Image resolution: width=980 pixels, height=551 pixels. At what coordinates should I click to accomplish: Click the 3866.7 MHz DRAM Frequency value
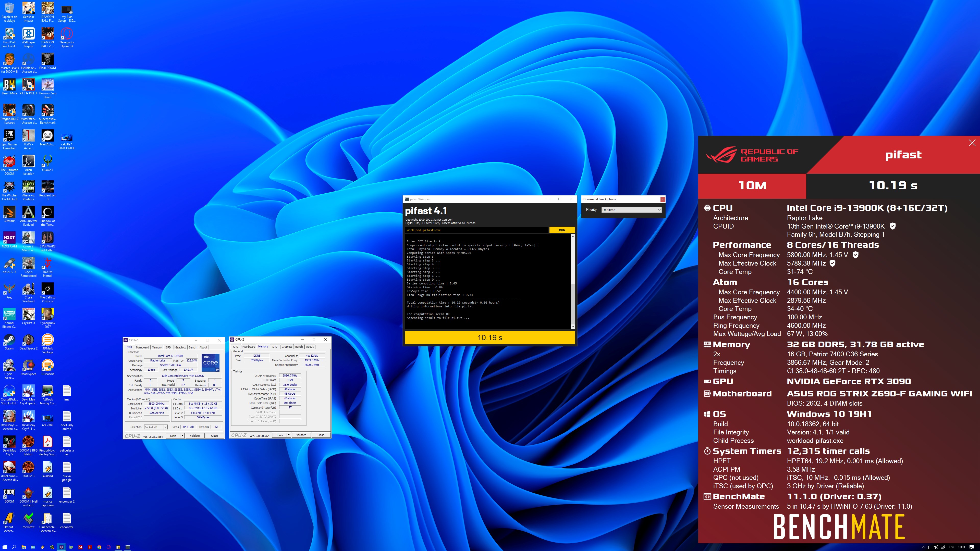[290, 376]
